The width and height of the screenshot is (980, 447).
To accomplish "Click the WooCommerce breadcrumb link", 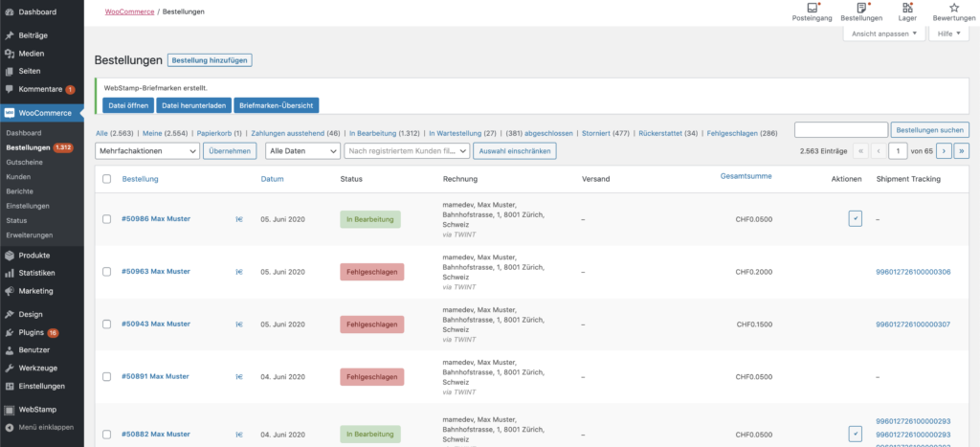I will pyautogui.click(x=129, y=11).
